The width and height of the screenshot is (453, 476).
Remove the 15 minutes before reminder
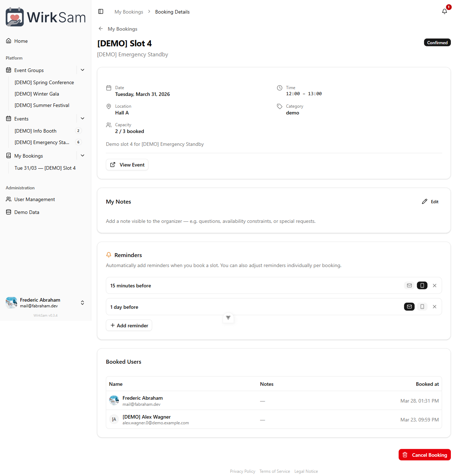tap(434, 286)
